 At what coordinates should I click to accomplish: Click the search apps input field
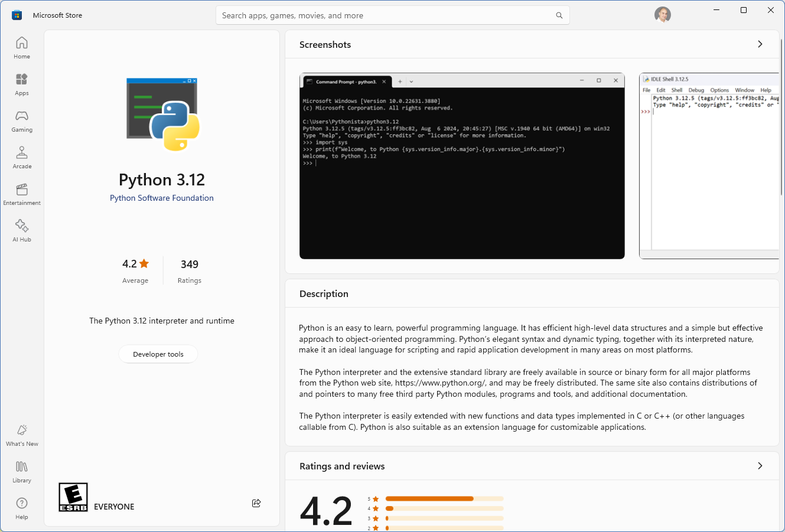(384, 15)
